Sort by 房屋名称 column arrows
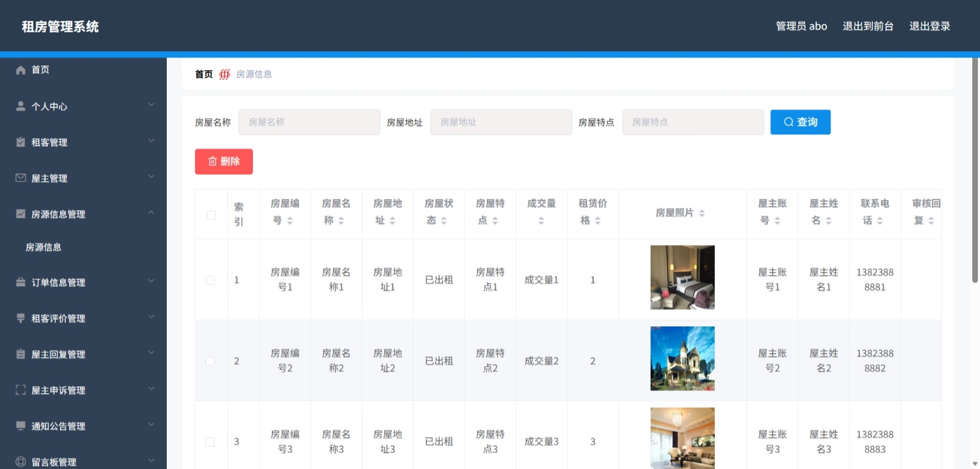The image size is (980, 469). pos(341,221)
